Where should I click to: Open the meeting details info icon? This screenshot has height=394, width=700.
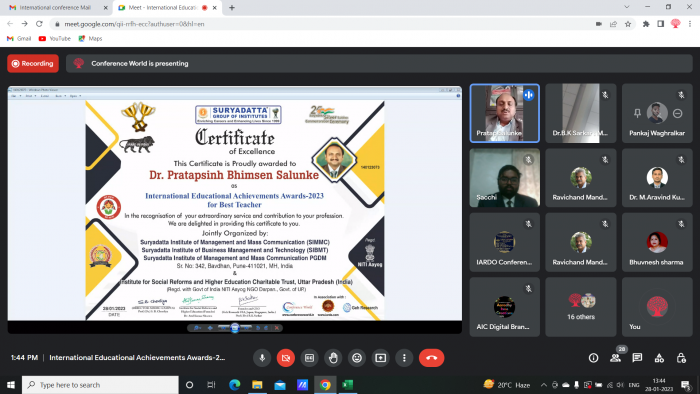[x=593, y=358]
